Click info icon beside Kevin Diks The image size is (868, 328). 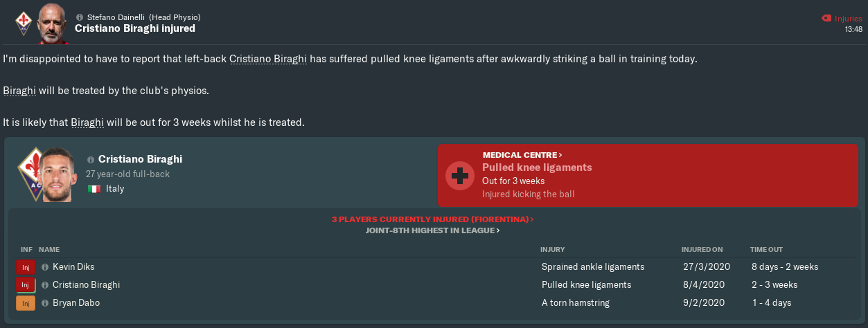[x=45, y=267]
